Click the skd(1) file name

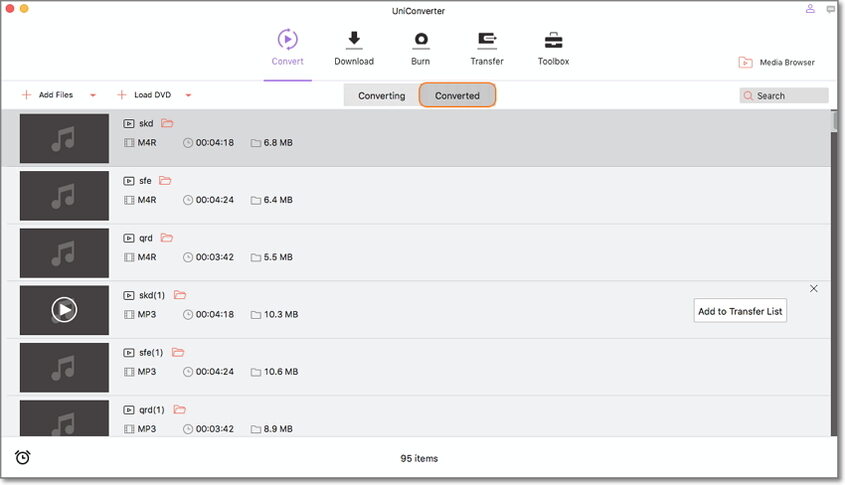152,295
